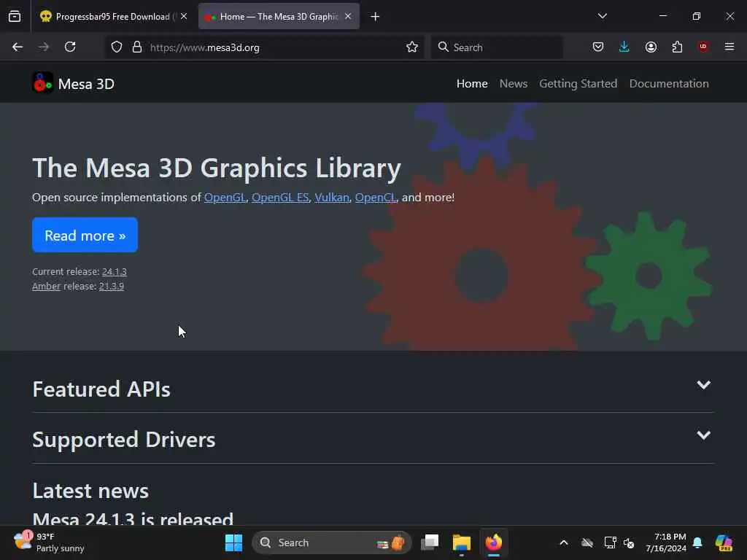
Task: Switch to Progressbar95 Free Download tab
Action: [x=112, y=17]
